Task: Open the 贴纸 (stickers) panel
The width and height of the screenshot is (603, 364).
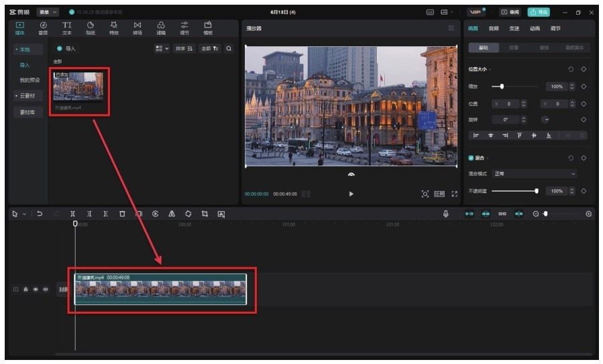Action: coord(91,28)
